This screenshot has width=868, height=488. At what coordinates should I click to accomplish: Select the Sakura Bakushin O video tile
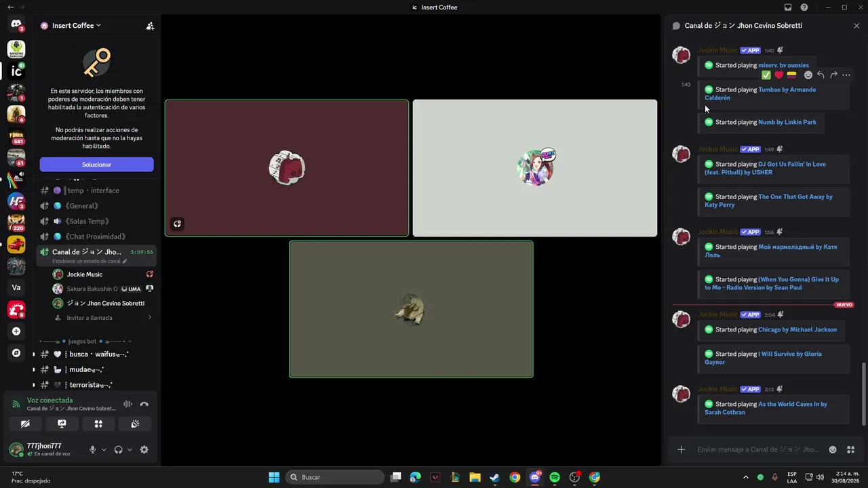[x=535, y=168]
